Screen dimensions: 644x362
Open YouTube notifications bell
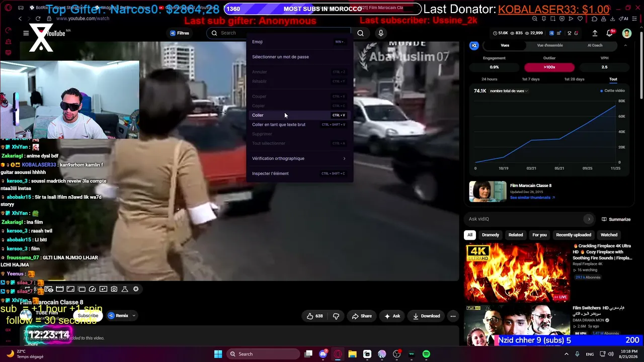coord(610,33)
